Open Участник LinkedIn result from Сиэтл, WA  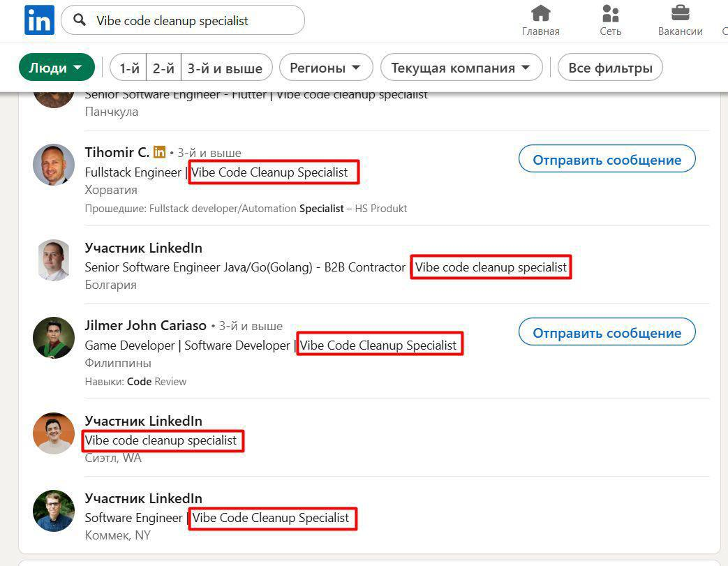coord(144,421)
